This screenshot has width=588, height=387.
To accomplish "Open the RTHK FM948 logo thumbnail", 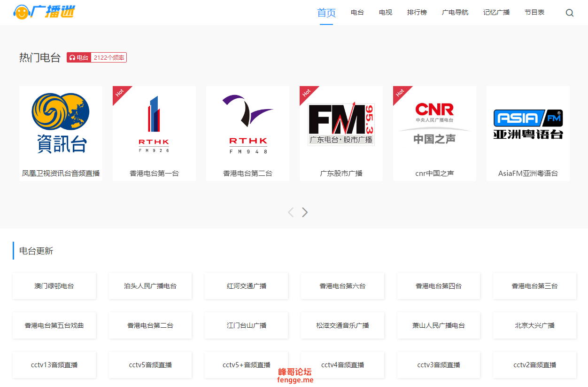I will 248,124.
